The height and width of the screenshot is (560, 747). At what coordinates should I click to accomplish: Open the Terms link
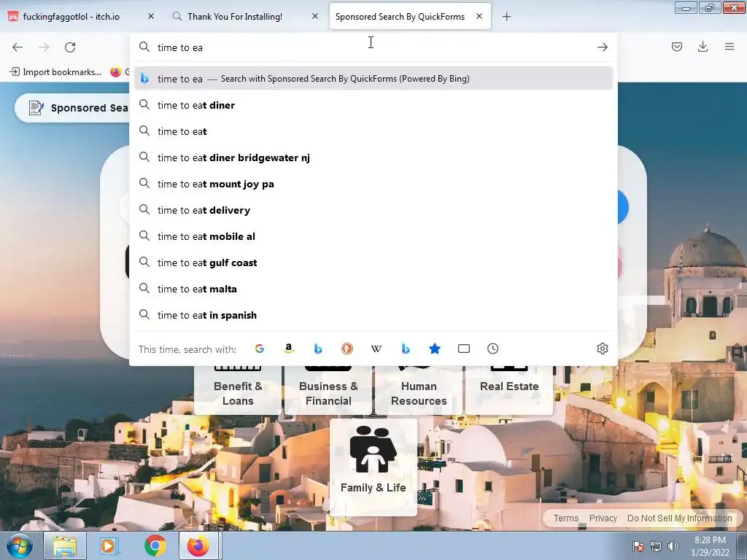(x=566, y=518)
